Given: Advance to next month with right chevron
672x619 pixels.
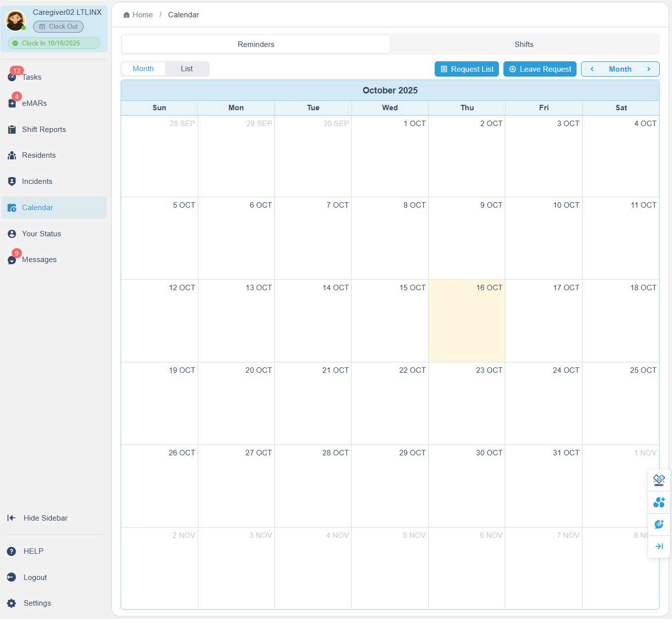Looking at the screenshot, I should pos(649,69).
